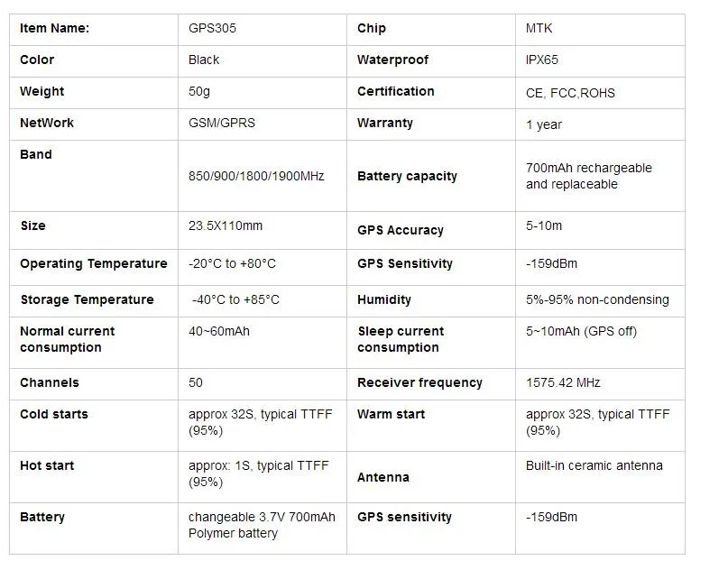Image resolution: width=728 pixels, height=570 pixels.
Task: Click the 'CE, FCC,ROHS' certification text
Action: pyautogui.click(x=570, y=93)
